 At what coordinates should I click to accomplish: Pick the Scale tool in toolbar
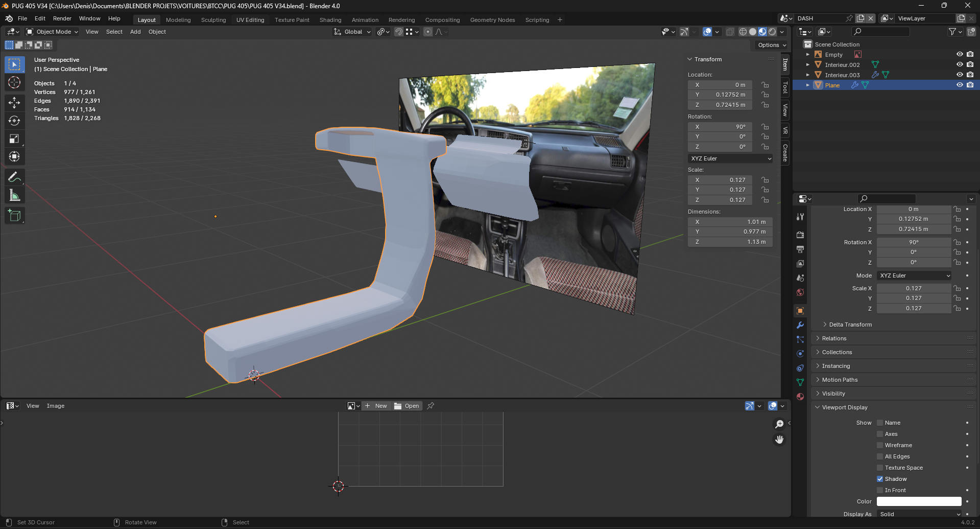point(14,139)
